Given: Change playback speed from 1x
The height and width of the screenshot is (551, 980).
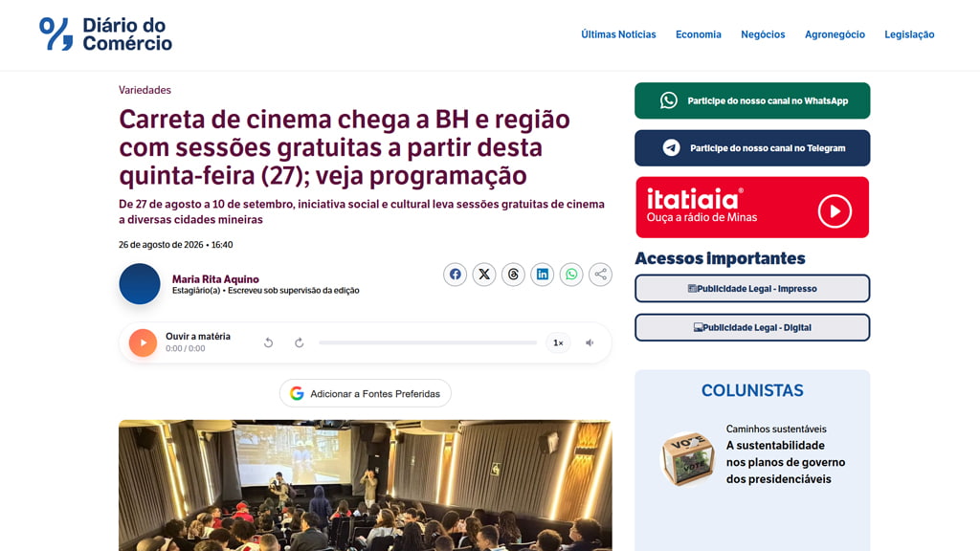Looking at the screenshot, I should tap(558, 342).
